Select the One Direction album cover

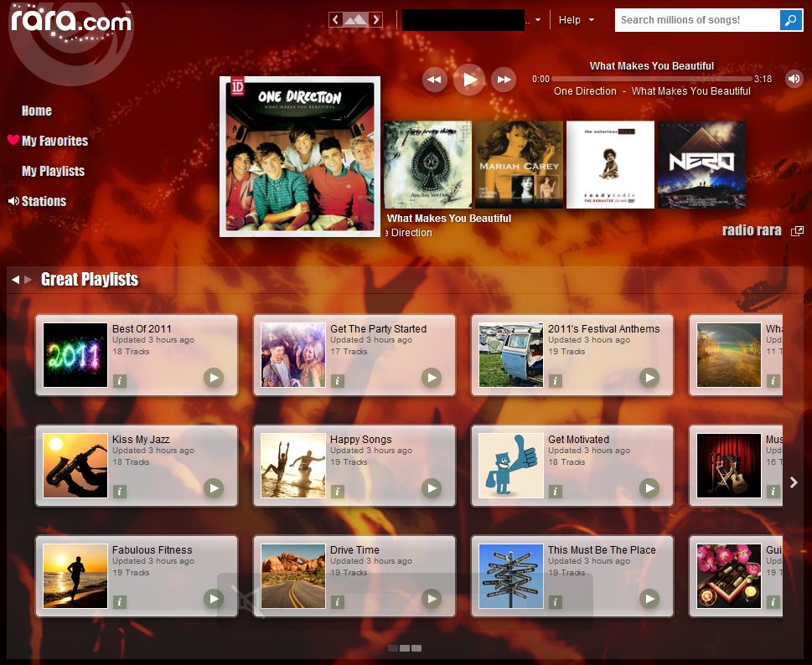300,157
